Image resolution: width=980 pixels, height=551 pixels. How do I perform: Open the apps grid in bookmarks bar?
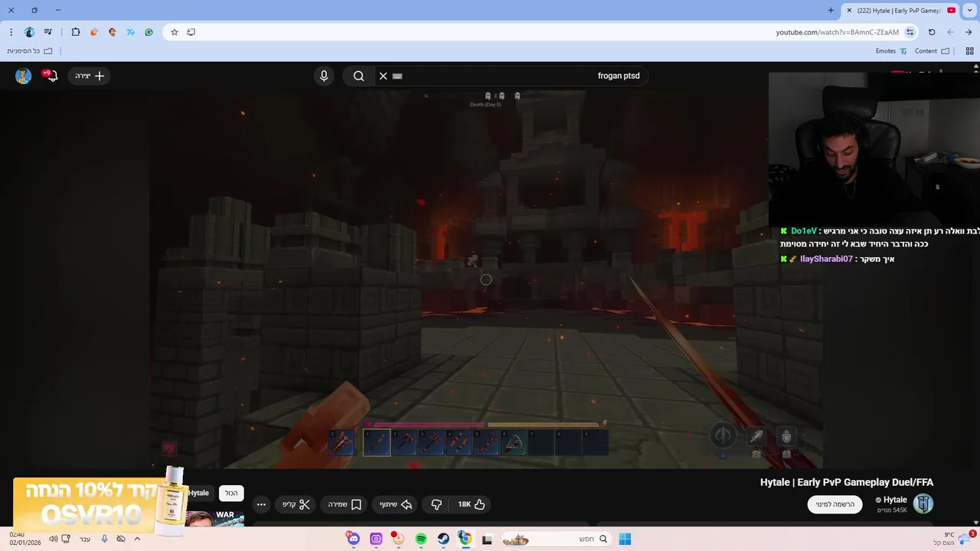[x=971, y=51]
